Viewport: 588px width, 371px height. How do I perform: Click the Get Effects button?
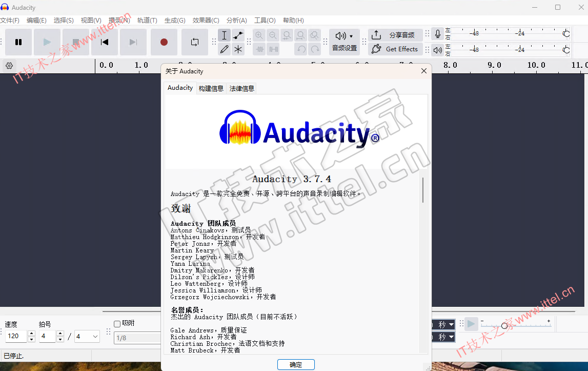(x=395, y=49)
